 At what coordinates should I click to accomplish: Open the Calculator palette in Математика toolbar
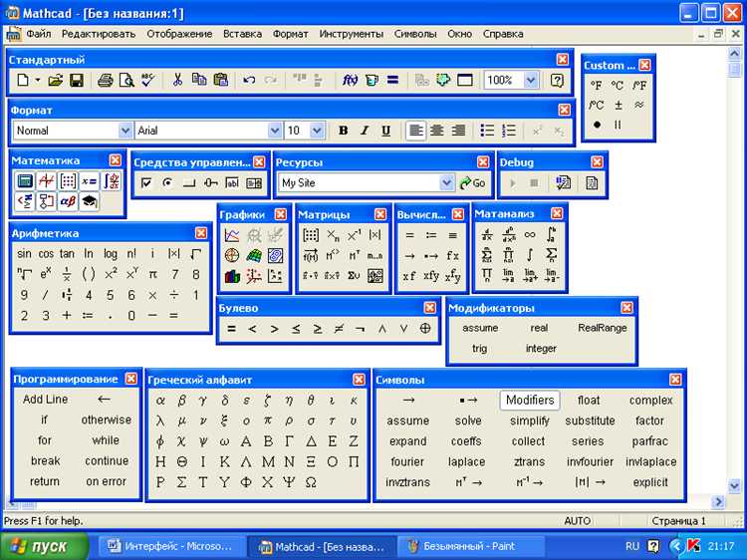(x=25, y=181)
